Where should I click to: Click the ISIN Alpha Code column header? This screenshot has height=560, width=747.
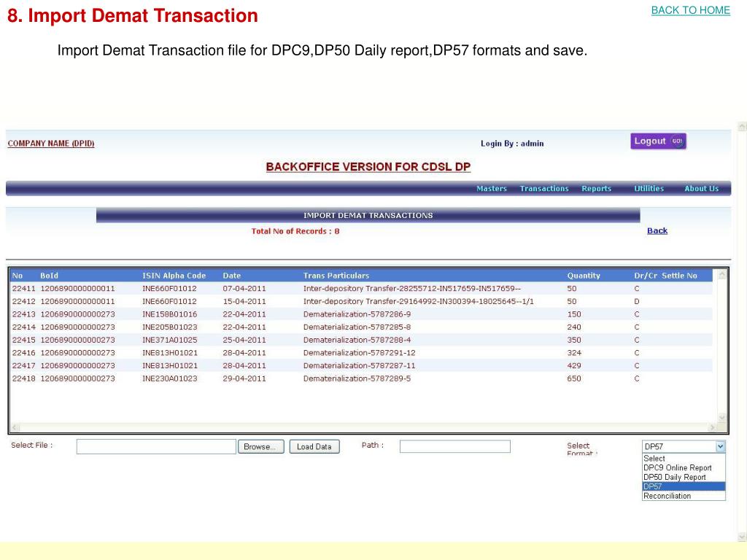[174, 276]
